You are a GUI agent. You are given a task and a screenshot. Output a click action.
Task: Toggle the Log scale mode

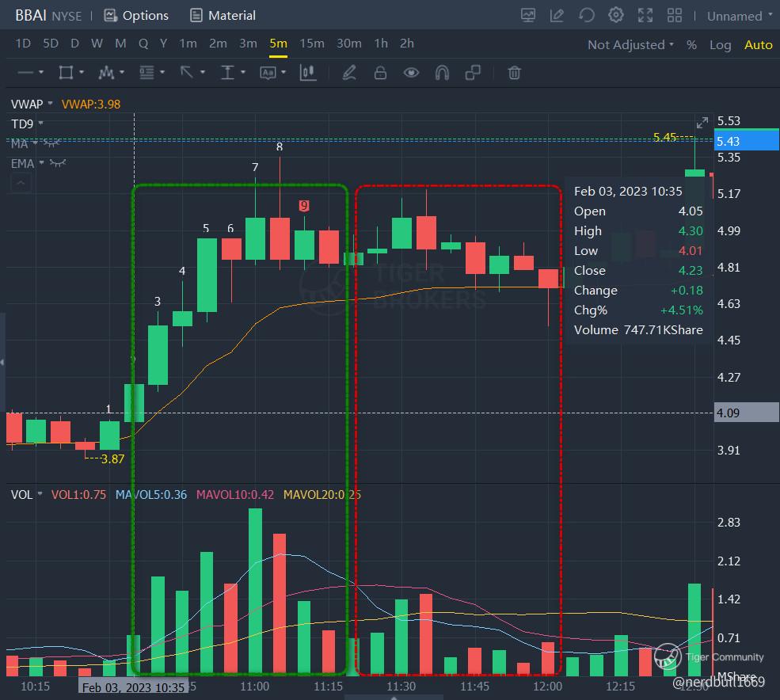[721, 45]
